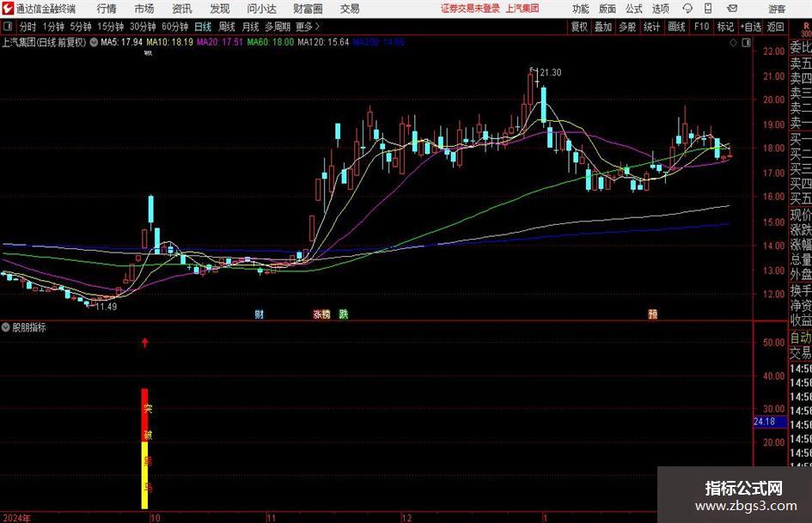Click the MA60: 18.00 indicator value

tap(271, 42)
